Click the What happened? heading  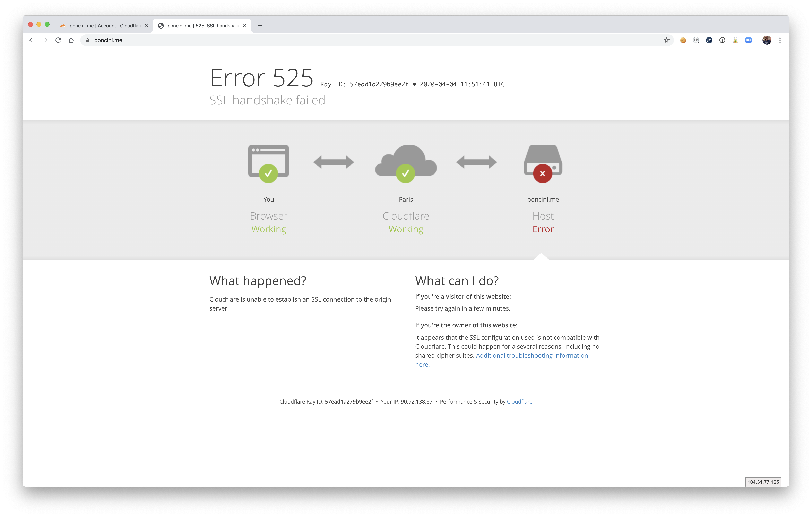click(x=258, y=281)
